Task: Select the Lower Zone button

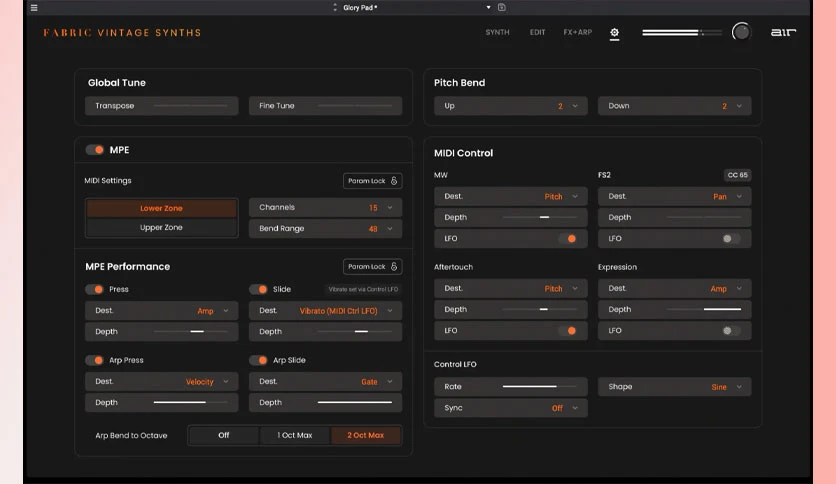Action: pos(162,208)
